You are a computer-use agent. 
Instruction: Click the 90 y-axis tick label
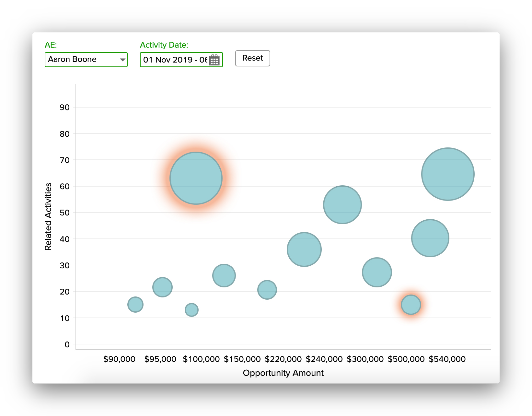pos(64,107)
